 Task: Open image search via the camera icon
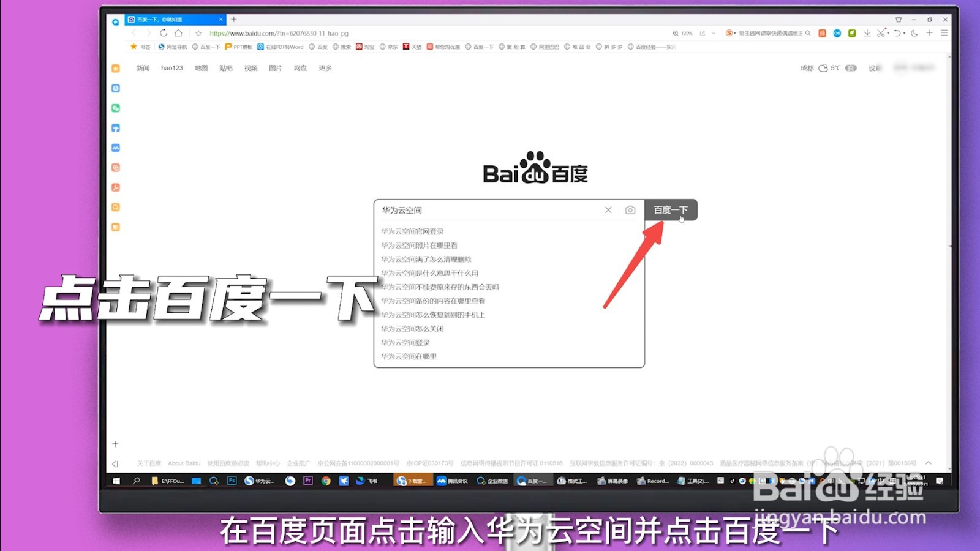click(630, 210)
